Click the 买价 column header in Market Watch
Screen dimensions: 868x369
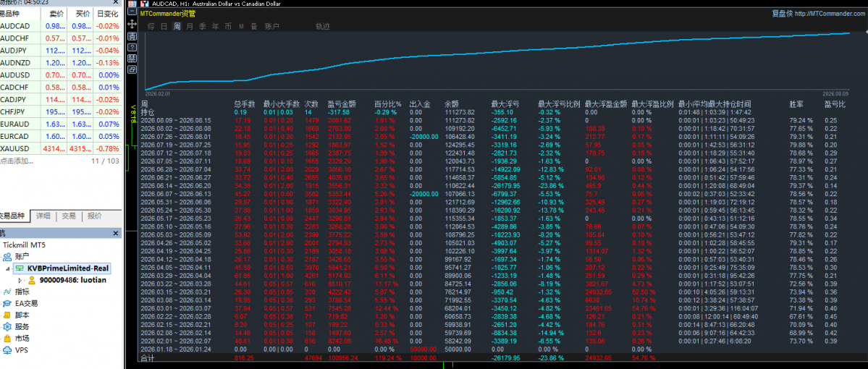[80, 14]
